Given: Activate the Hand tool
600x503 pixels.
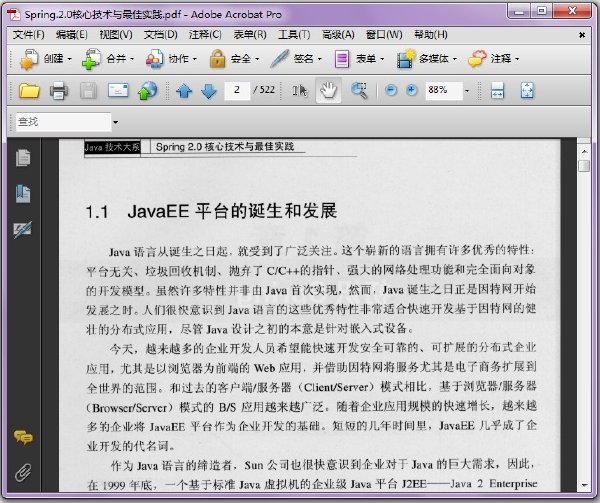Looking at the screenshot, I should pyautogui.click(x=328, y=91).
